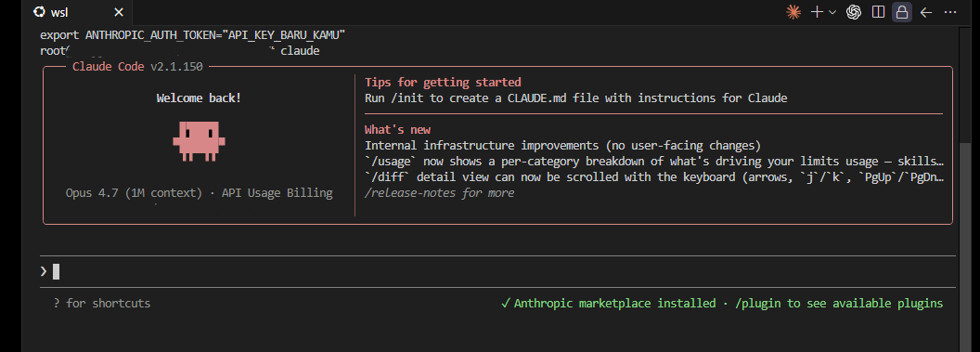Click the left arrow icon in the top toolbar
This screenshot has width=980, height=352.
926,12
